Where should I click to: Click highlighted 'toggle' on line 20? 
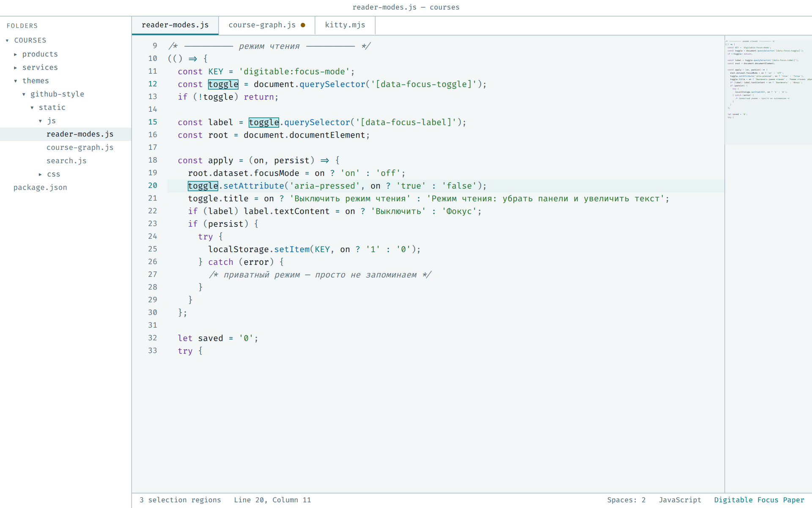tap(203, 186)
